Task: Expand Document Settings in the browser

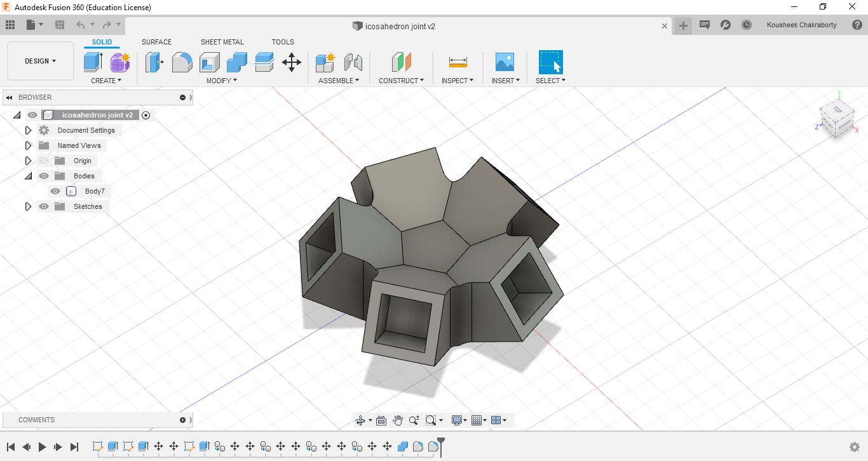Action: 28,130
